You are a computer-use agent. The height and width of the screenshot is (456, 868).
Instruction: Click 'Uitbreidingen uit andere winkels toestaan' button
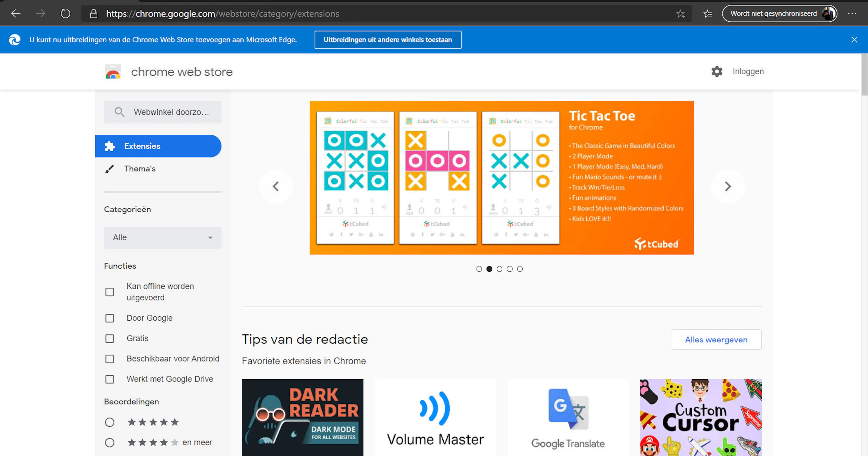tap(388, 40)
